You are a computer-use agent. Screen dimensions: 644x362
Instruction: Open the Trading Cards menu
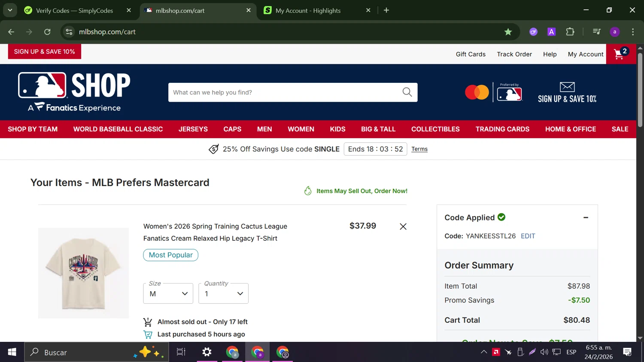[502, 129]
